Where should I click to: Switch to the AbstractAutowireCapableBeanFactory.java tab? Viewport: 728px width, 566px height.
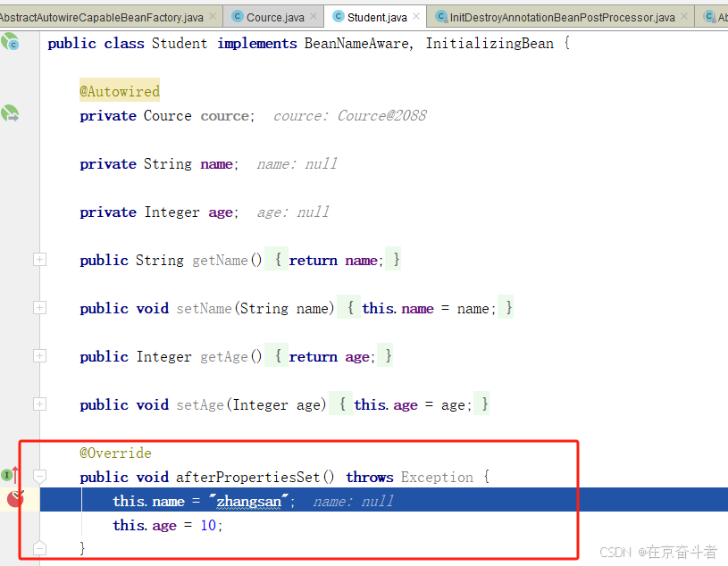coord(100,17)
